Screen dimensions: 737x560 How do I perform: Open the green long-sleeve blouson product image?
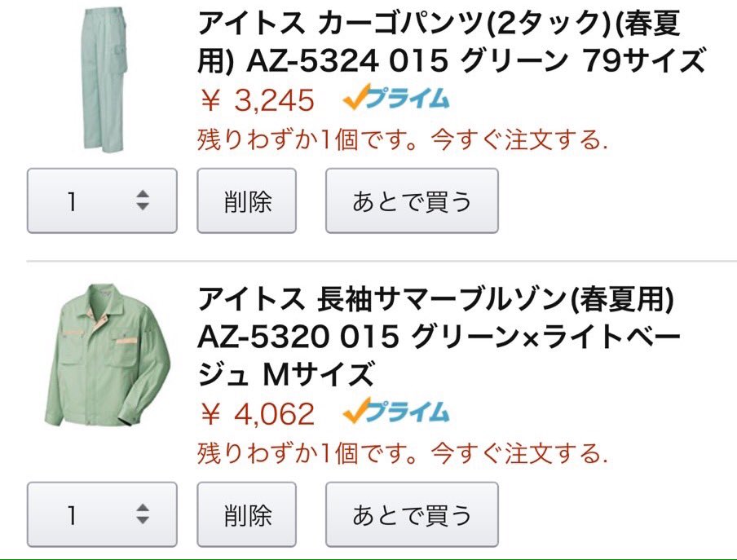pos(107,355)
